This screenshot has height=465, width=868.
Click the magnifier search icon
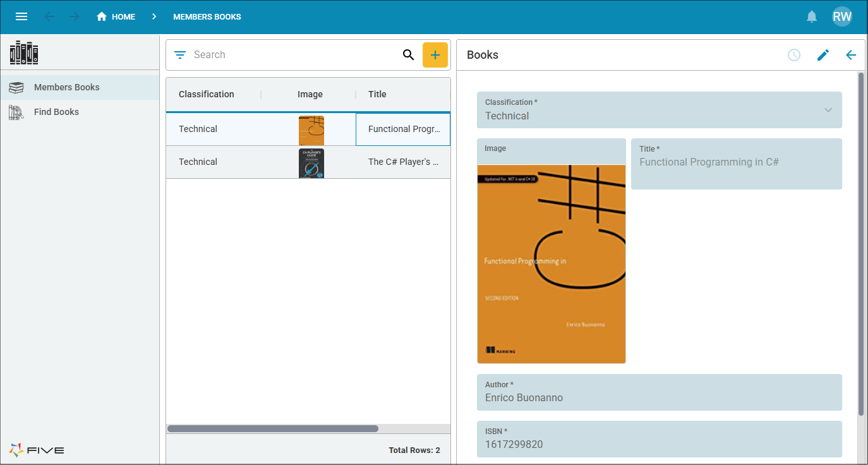tap(409, 55)
